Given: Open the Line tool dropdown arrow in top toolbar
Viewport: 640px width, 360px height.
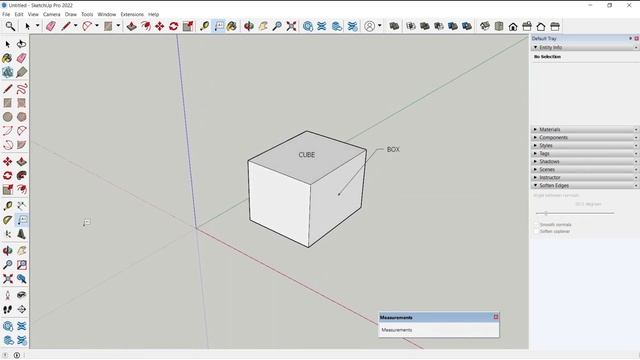Looking at the screenshot, I should click(76, 26).
